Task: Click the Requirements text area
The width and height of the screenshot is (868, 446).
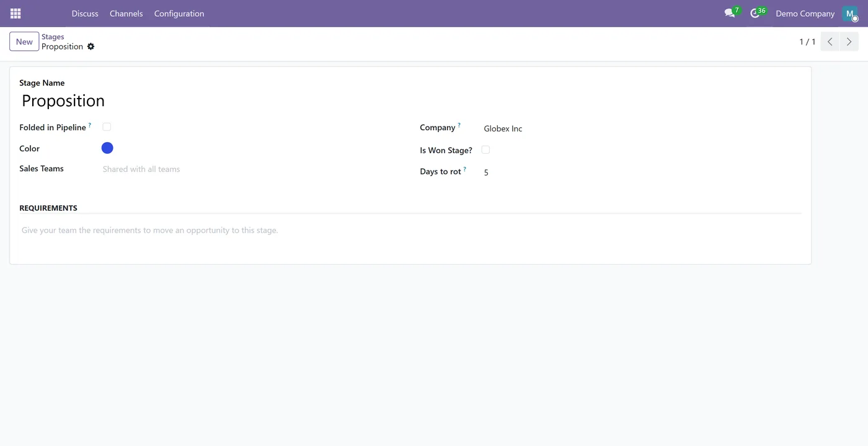Action: coord(410,230)
